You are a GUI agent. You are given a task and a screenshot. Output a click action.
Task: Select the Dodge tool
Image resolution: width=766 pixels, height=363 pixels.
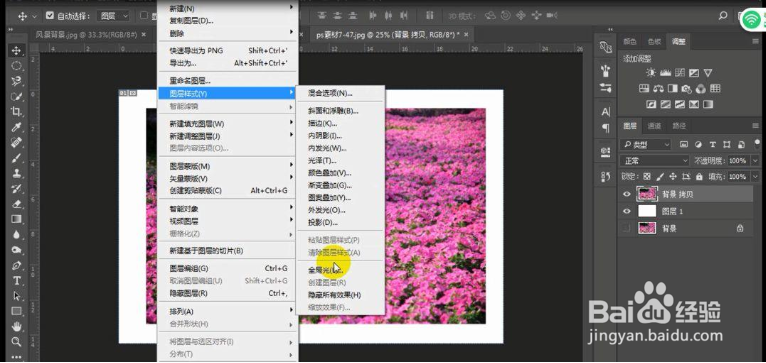tap(17, 250)
